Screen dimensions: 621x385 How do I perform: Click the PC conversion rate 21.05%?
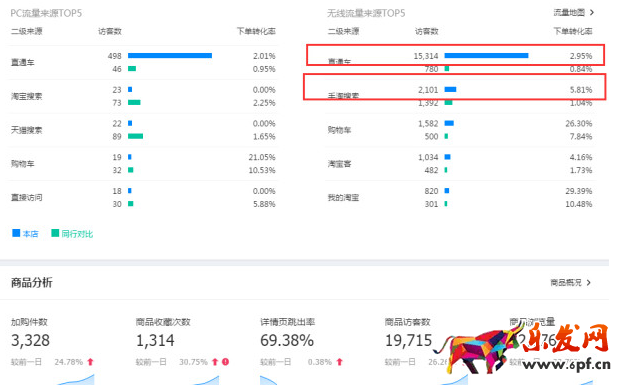(262, 157)
